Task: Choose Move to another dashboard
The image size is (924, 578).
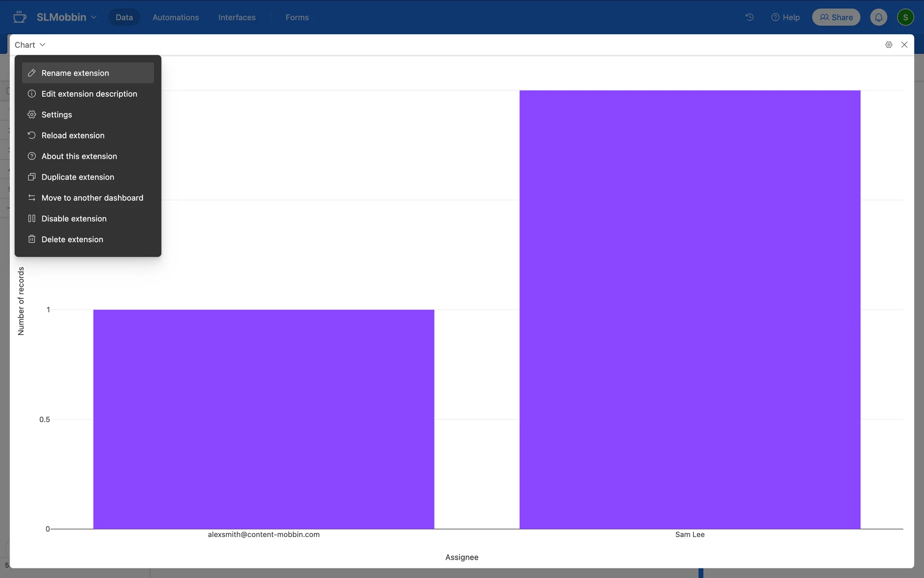Action: tap(92, 198)
